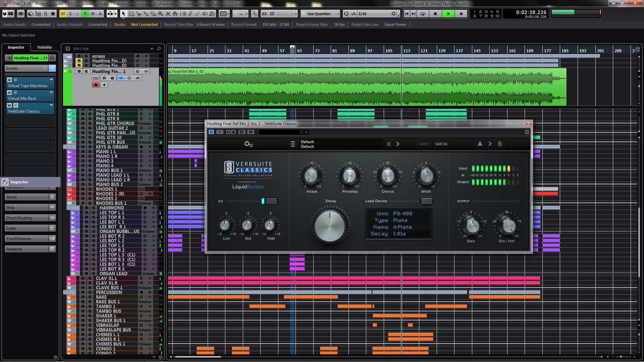The image size is (644, 362).
Task: Select VerbSuite Classics insert slot
Action: click(30, 108)
